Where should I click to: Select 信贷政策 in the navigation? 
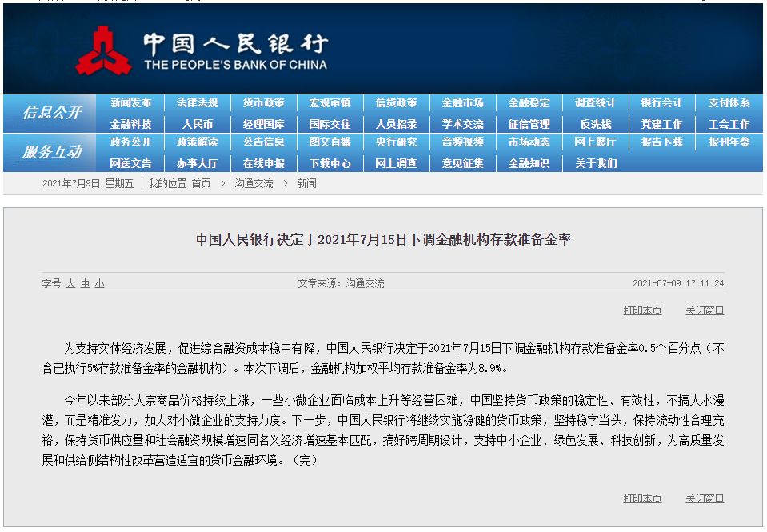pos(396,102)
